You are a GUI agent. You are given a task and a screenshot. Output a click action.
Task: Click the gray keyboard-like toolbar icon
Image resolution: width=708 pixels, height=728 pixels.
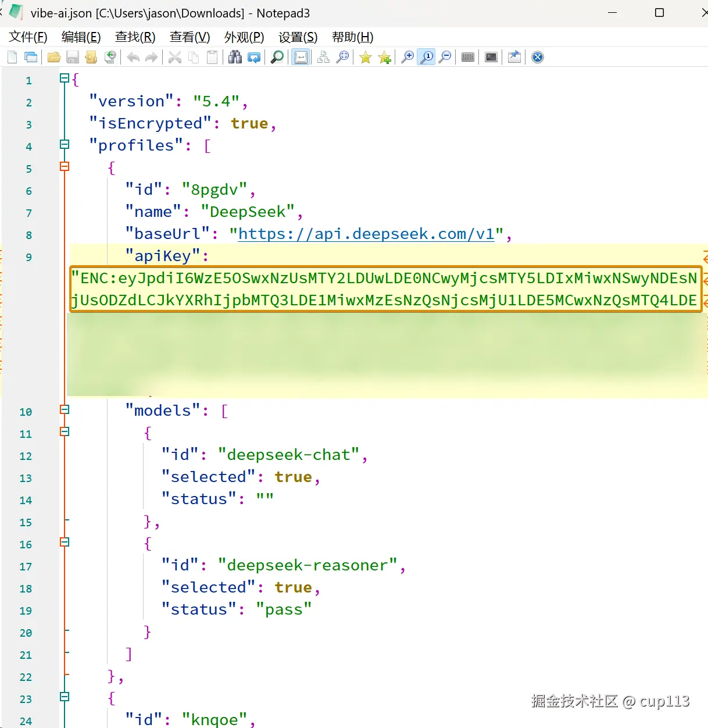(468, 57)
